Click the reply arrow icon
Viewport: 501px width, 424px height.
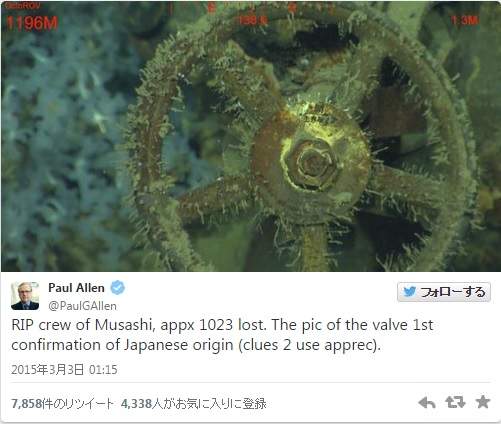point(427,403)
